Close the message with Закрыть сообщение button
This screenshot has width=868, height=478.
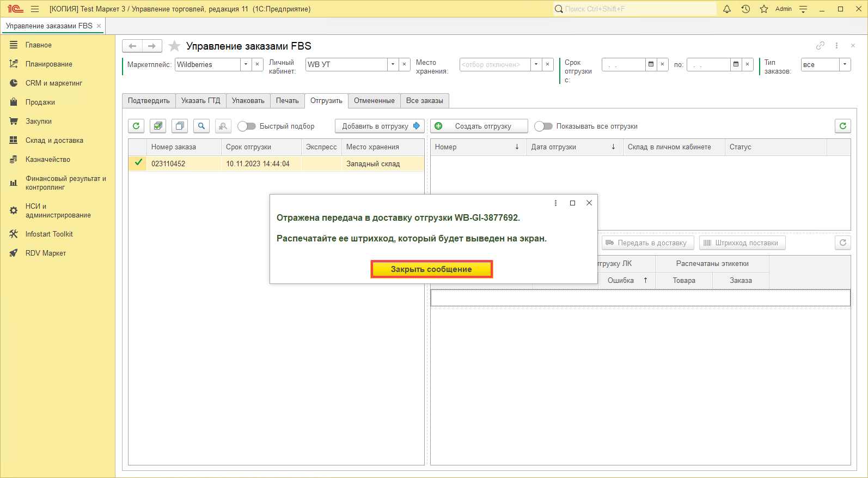[431, 269]
